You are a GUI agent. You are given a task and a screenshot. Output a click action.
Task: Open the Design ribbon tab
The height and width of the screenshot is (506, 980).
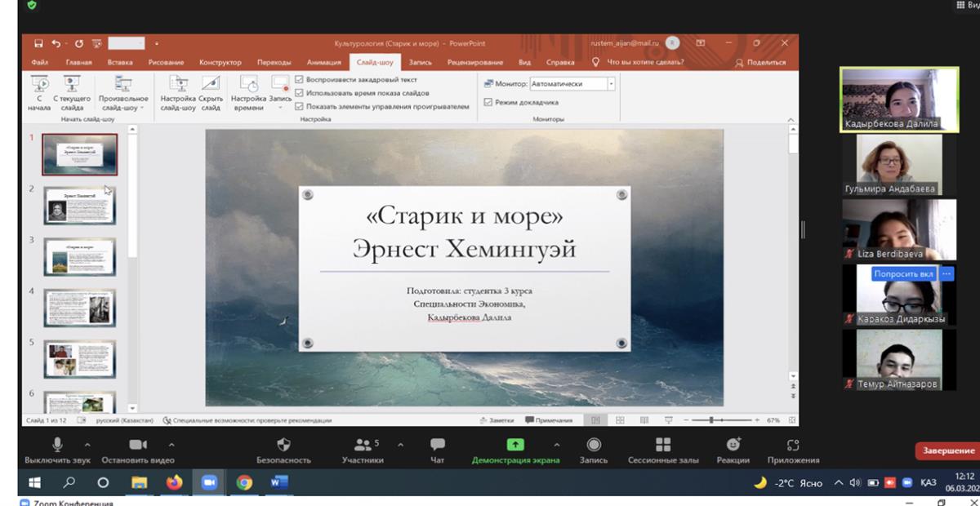pos(220,62)
